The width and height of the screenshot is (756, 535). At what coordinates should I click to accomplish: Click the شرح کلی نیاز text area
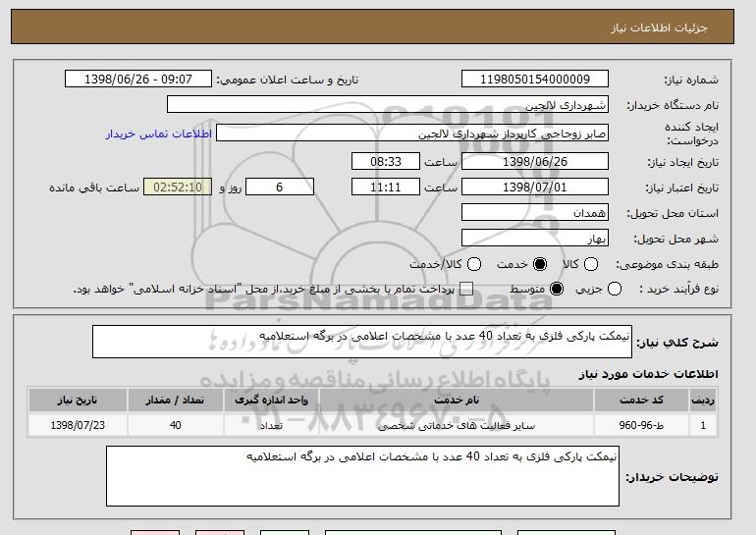coord(362,342)
